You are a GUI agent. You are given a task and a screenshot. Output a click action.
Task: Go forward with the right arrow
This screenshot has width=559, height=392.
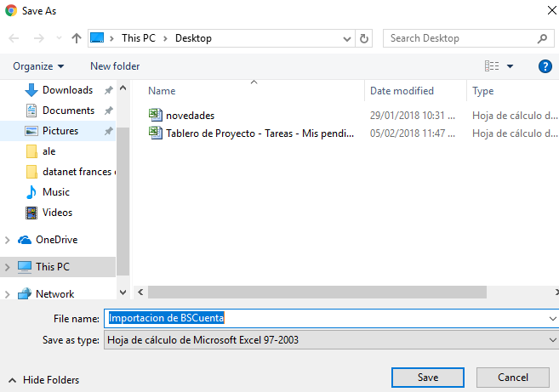point(38,38)
